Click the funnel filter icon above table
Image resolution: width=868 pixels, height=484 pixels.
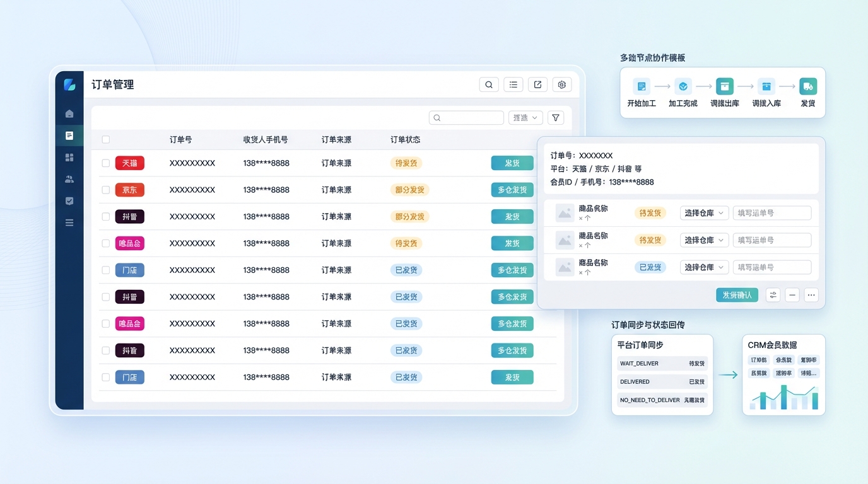point(555,118)
